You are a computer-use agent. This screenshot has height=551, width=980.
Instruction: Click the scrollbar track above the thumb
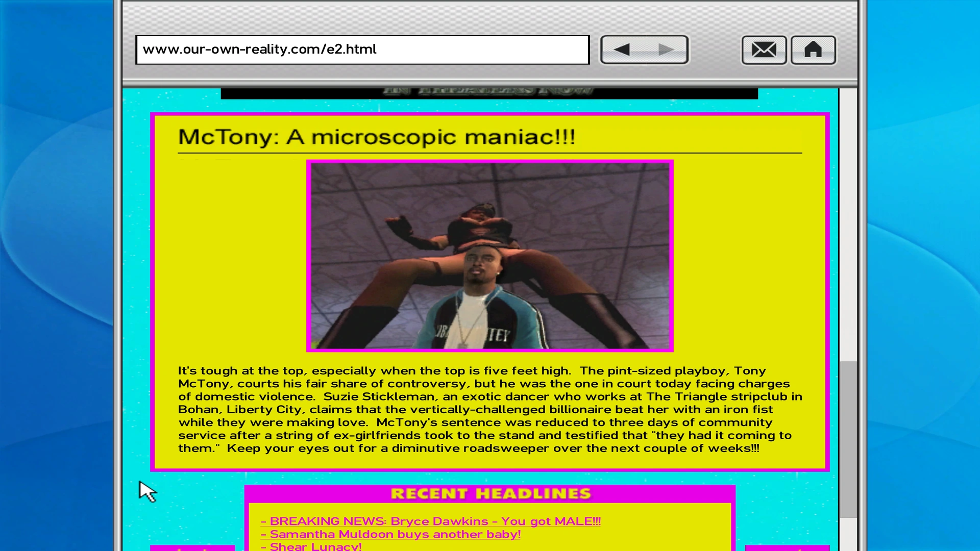[848, 224]
